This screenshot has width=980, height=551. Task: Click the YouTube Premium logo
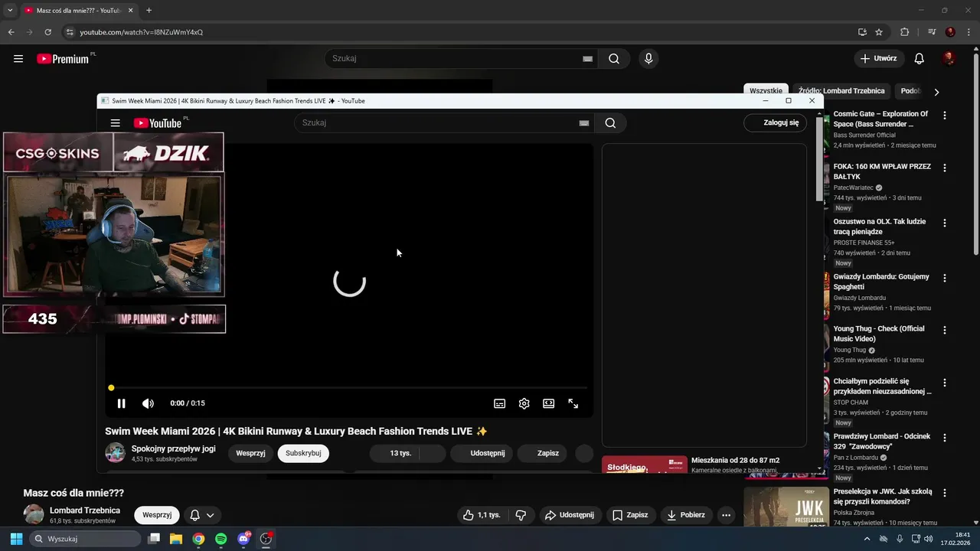[63, 59]
